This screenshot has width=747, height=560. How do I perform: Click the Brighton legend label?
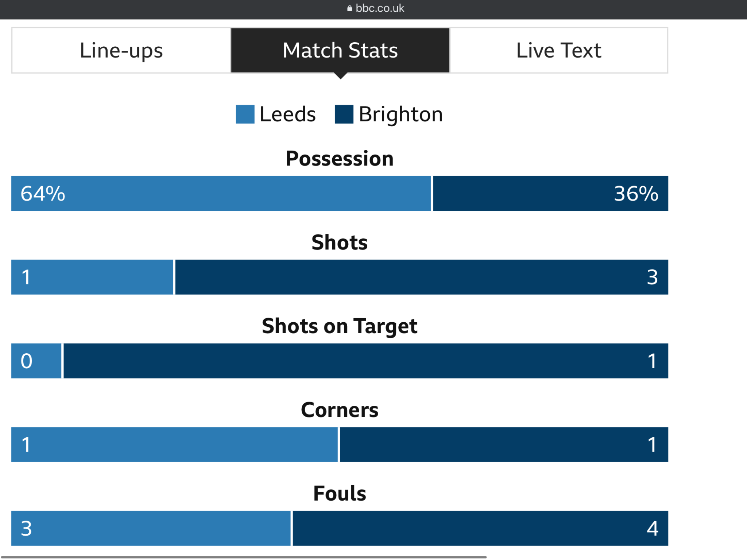coord(401,114)
